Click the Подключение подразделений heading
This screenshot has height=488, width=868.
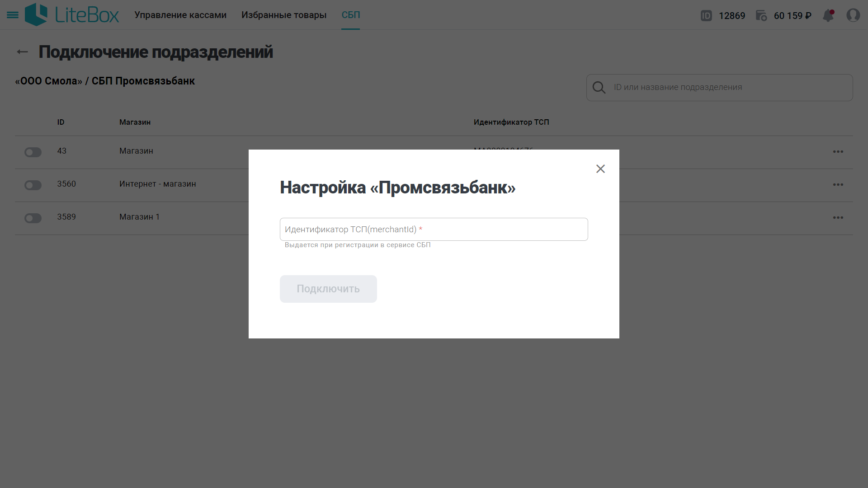click(x=156, y=52)
